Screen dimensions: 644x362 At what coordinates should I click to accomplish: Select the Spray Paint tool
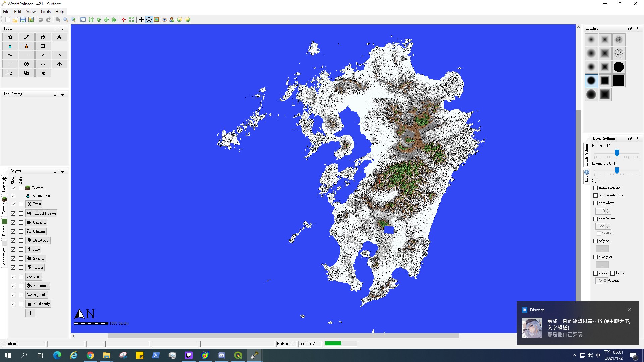10,37
